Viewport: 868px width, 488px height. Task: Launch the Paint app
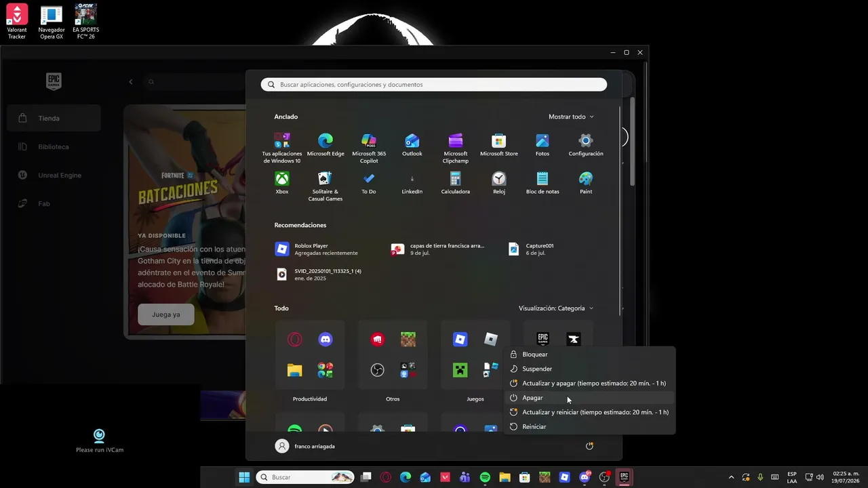586,182
